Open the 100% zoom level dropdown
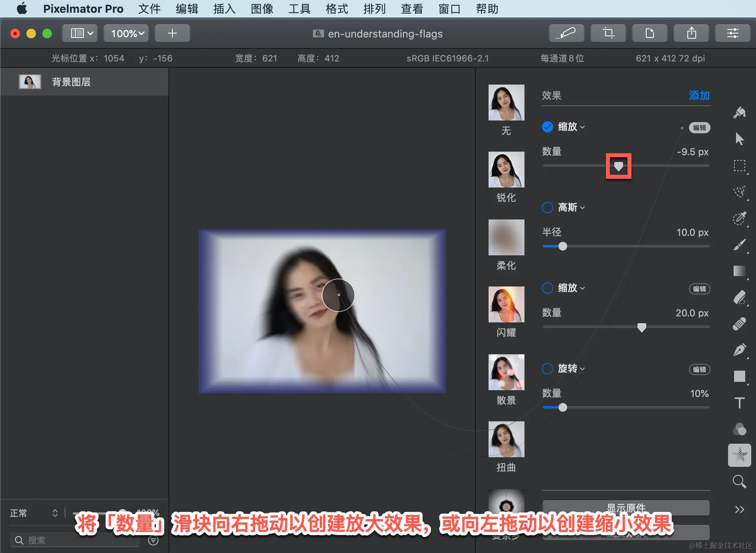756x553 pixels. (126, 33)
